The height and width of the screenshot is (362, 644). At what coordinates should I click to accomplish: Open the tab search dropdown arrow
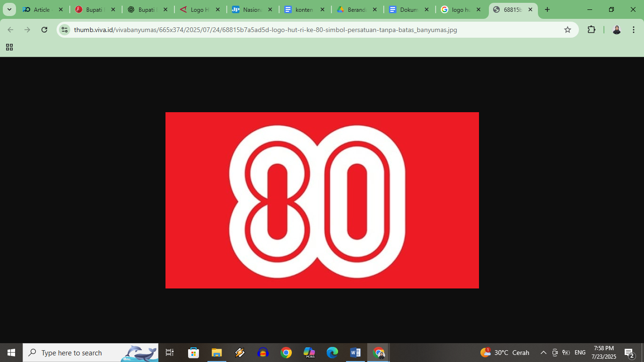point(9,9)
